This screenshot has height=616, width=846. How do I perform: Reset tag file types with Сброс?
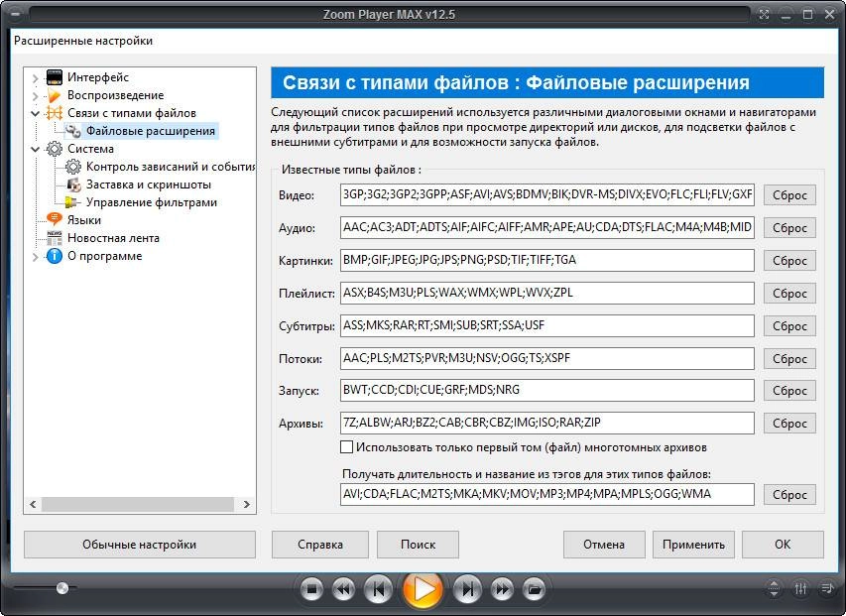[789, 495]
